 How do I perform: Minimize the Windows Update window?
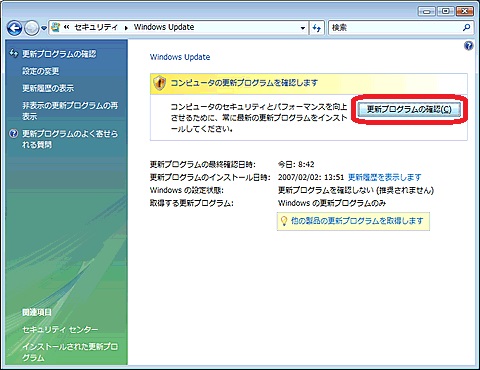pos(427,11)
